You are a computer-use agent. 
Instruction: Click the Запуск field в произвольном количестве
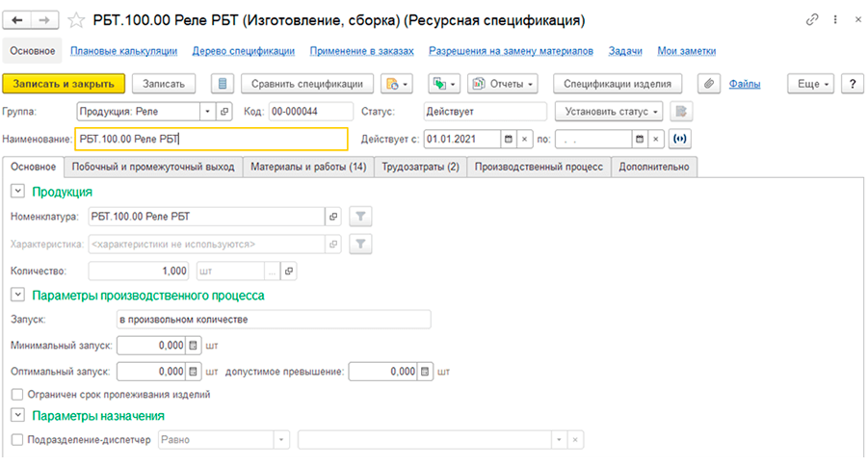click(274, 320)
